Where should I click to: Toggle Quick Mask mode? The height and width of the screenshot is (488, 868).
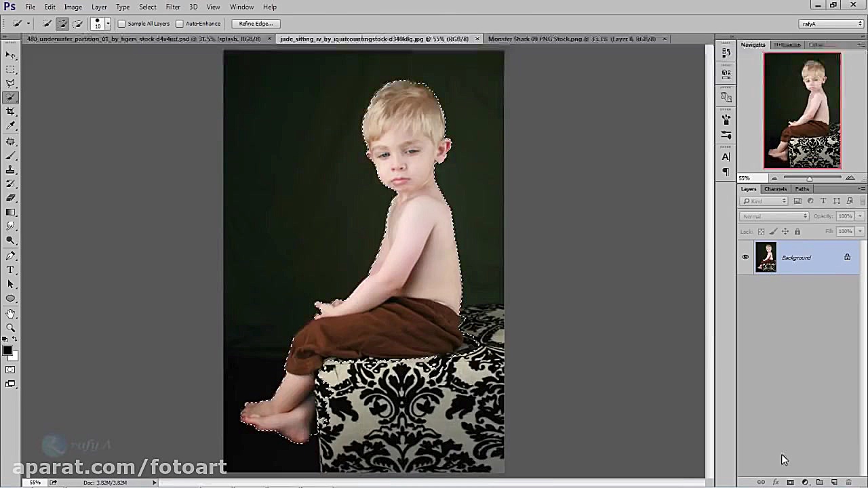[11, 370]
